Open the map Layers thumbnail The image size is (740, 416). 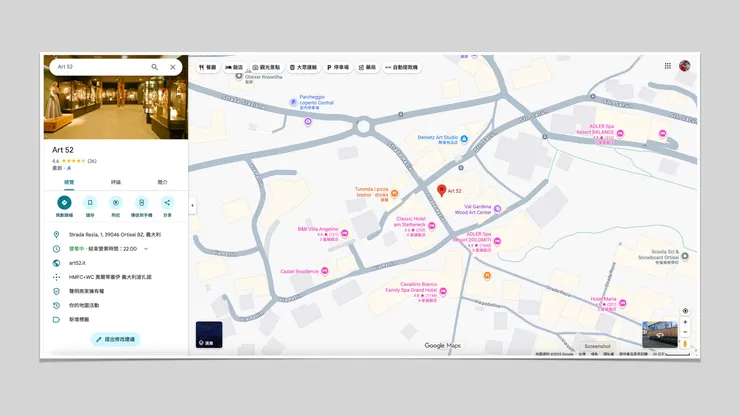[x=209, y=335]
